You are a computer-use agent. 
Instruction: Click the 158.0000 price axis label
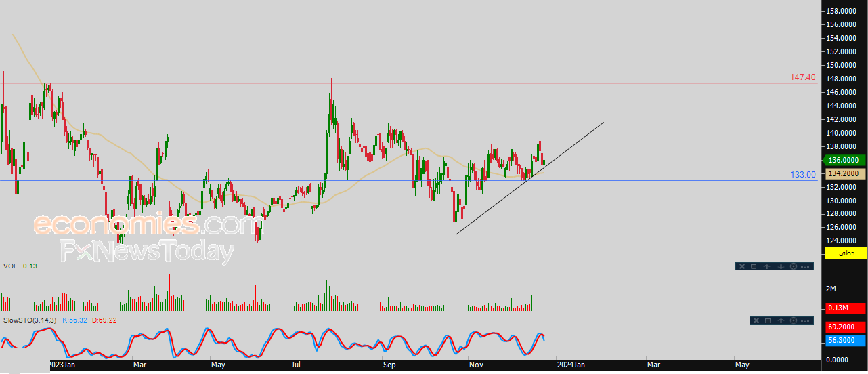(x=843, y=11)
